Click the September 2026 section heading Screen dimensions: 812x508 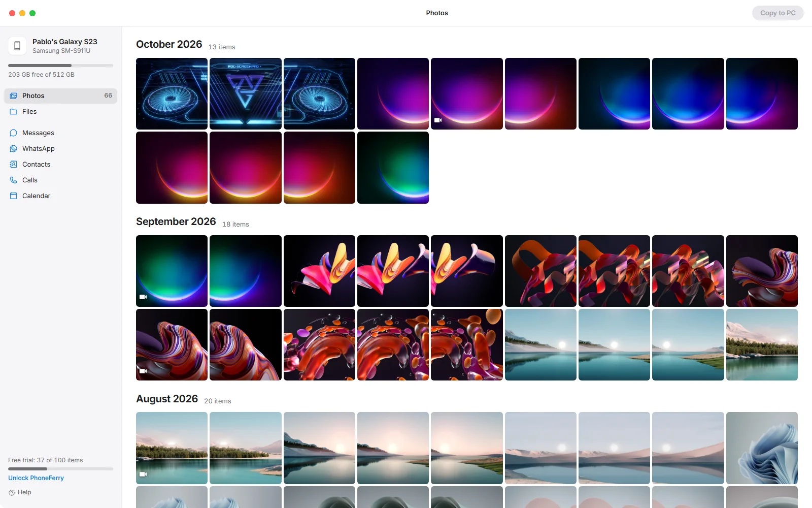coord(176,222)
